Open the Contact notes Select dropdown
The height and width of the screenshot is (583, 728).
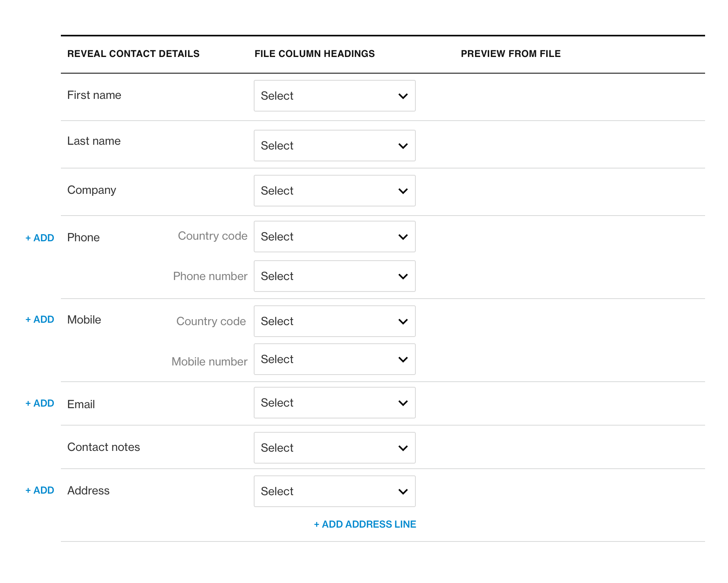pyautogui.click(x=334, y=448)
